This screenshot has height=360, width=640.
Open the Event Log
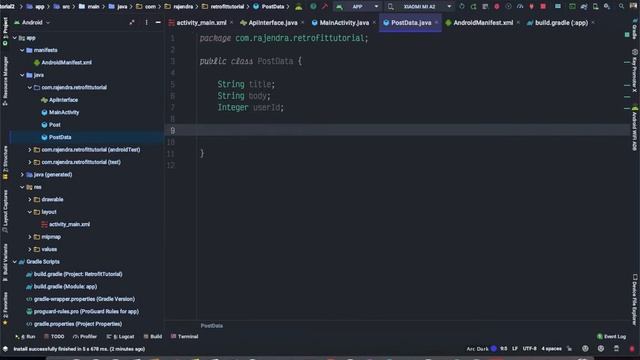[611, 336]
